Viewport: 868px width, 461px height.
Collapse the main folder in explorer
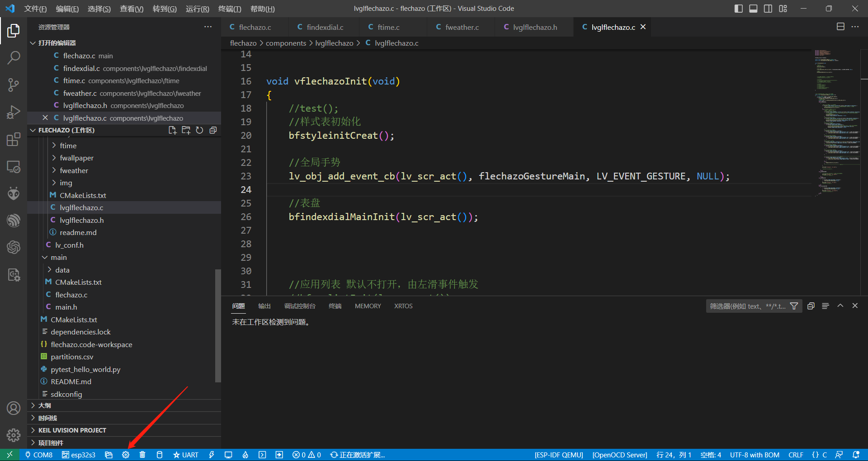click(x=58, y=257)
